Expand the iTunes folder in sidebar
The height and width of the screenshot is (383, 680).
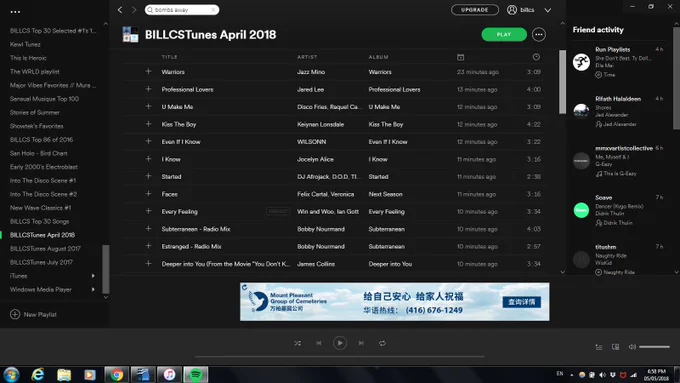[93, 275]
